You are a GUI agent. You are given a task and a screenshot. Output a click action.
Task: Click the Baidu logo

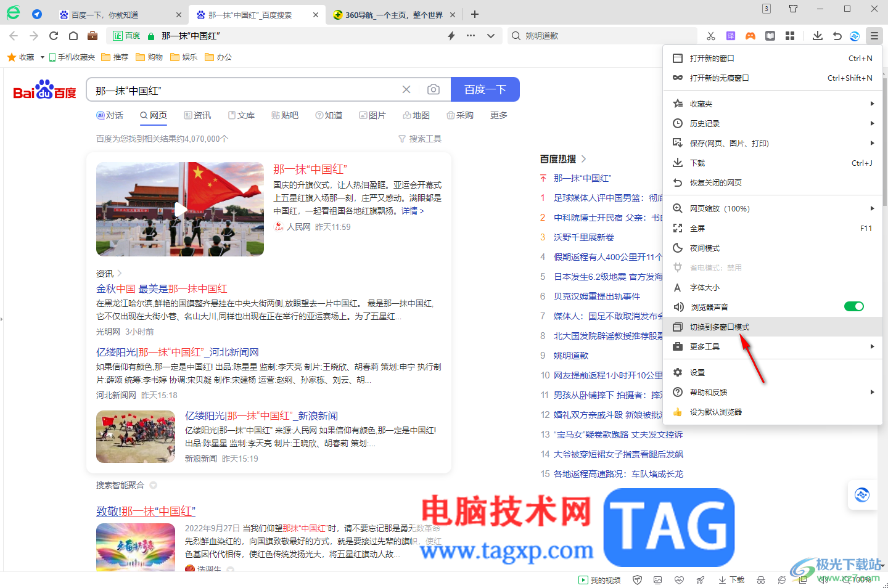(44, 90)
